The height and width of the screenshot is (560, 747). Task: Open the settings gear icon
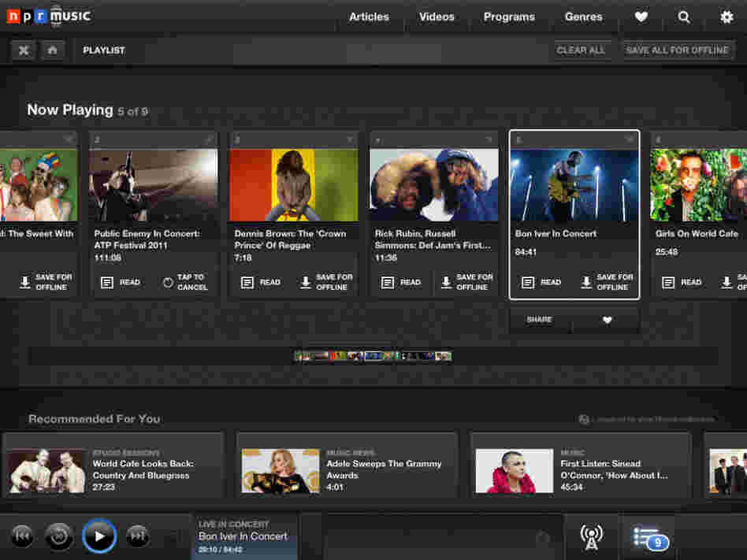[x=726, y=17]
